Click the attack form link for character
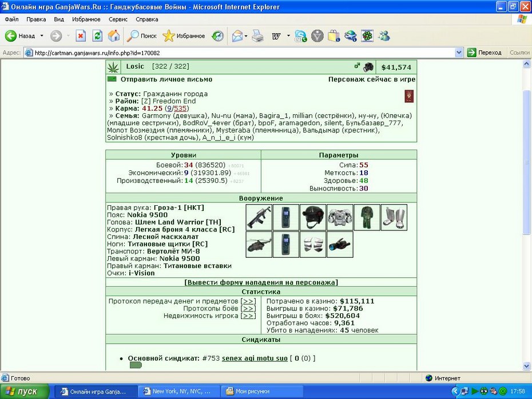Image resolution: width=532 pixels, height=399 pixels. coord(261,282)
